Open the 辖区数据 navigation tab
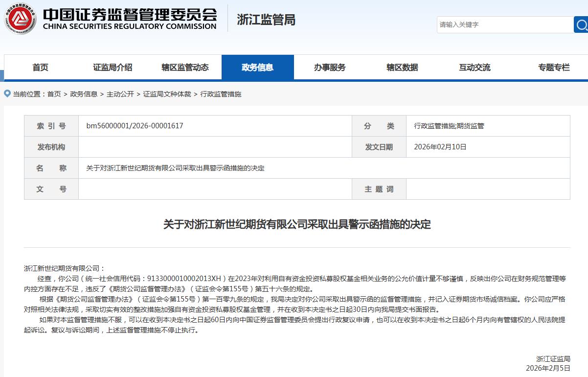 coord(402,68)
